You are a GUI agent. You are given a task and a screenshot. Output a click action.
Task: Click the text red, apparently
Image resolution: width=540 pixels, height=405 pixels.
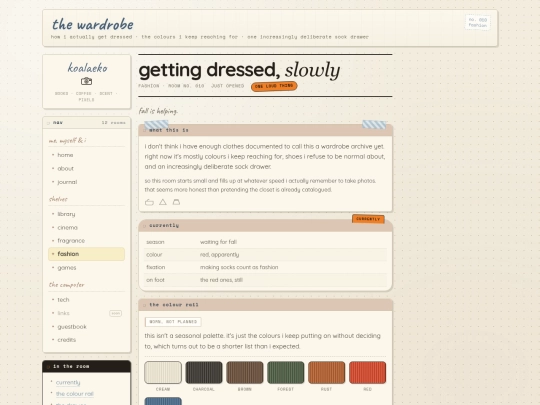click(x=219, y=255)
